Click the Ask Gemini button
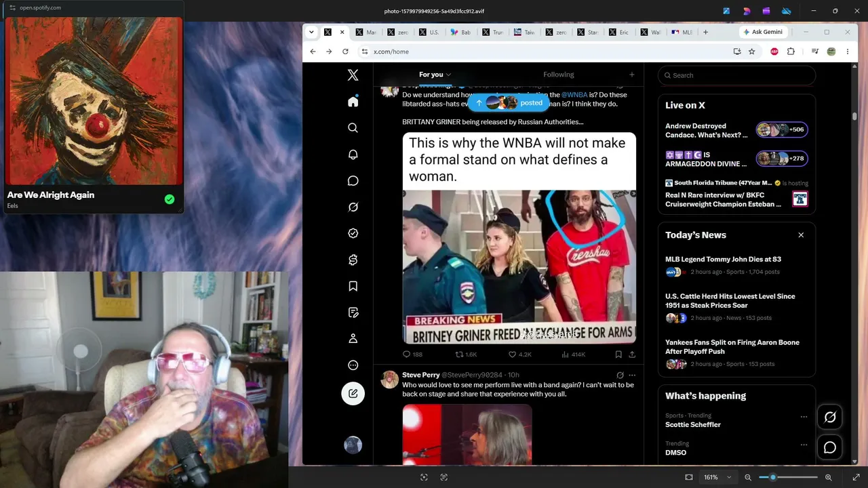 [x=763, y=32]
